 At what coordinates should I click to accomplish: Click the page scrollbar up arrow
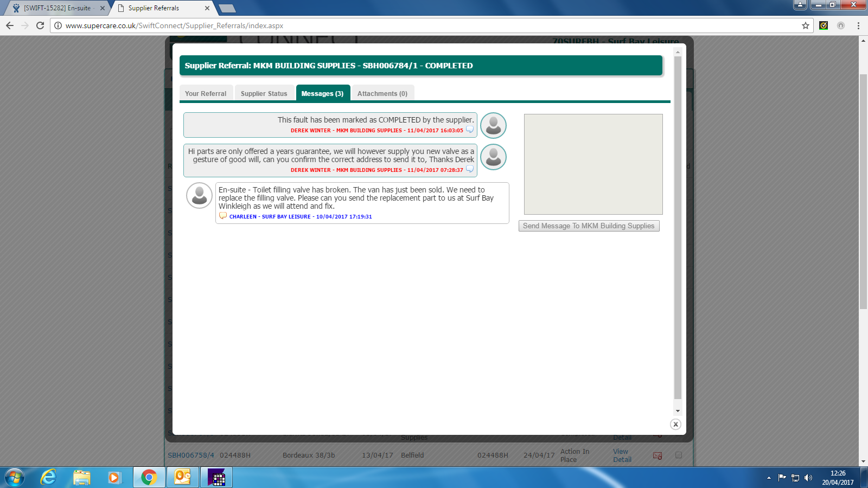pos(863,41)
